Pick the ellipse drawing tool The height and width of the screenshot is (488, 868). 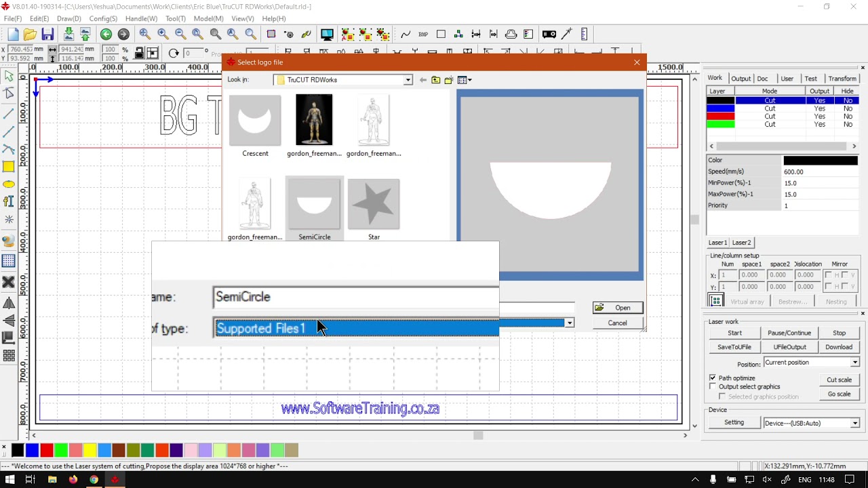[8, 184]
